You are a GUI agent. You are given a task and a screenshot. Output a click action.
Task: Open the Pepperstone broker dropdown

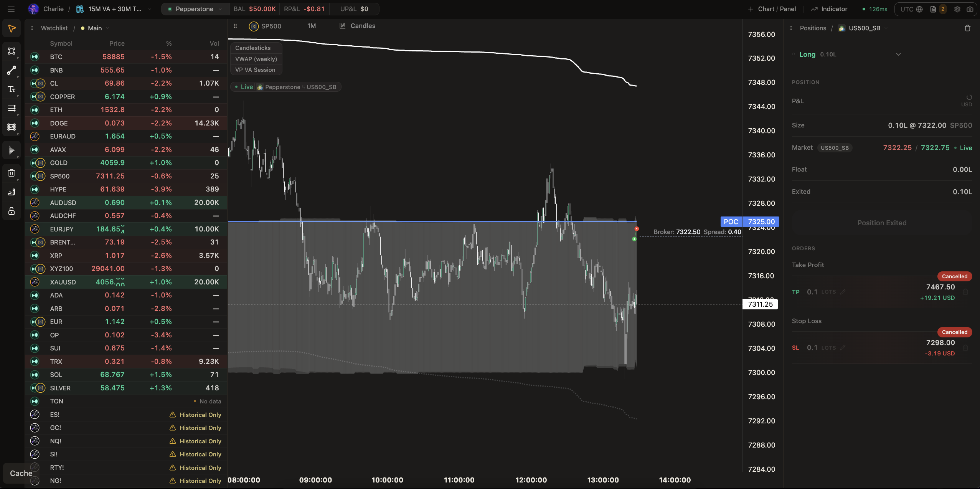195,9
